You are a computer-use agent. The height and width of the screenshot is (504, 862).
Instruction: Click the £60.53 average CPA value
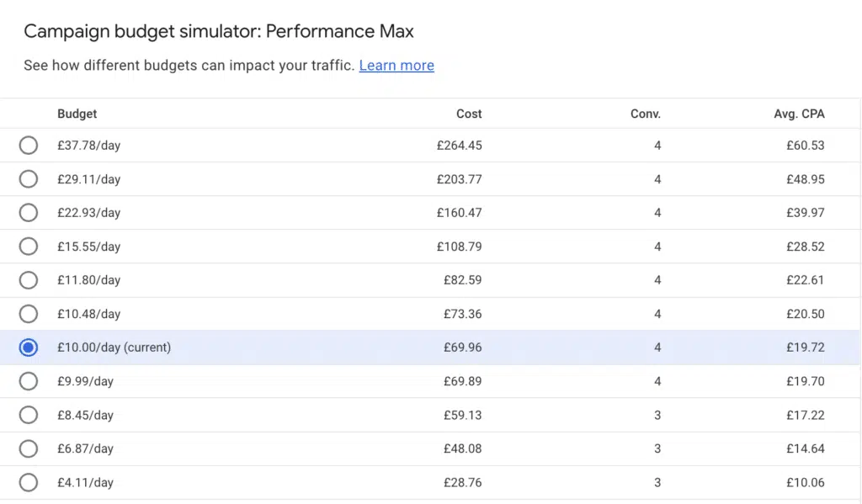tap(806, 146)
